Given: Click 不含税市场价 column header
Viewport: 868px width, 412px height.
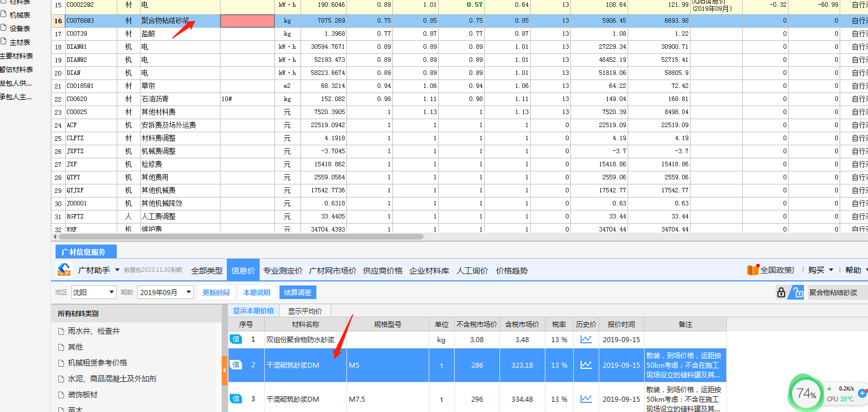Looking at the screenshot, I should [x=477, y=325].
